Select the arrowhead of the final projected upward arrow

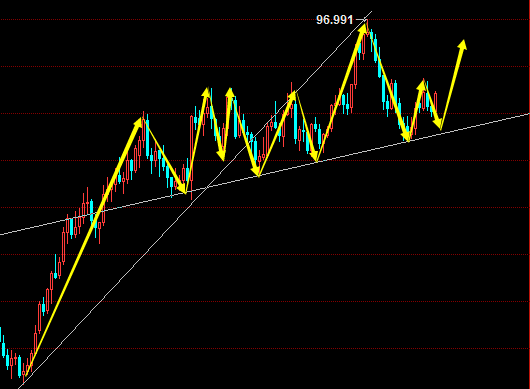point(463,45)
